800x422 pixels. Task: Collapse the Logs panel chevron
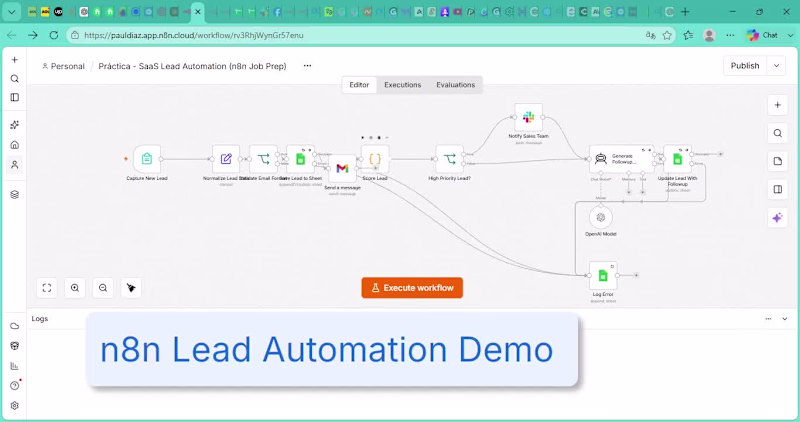point(785,319)
